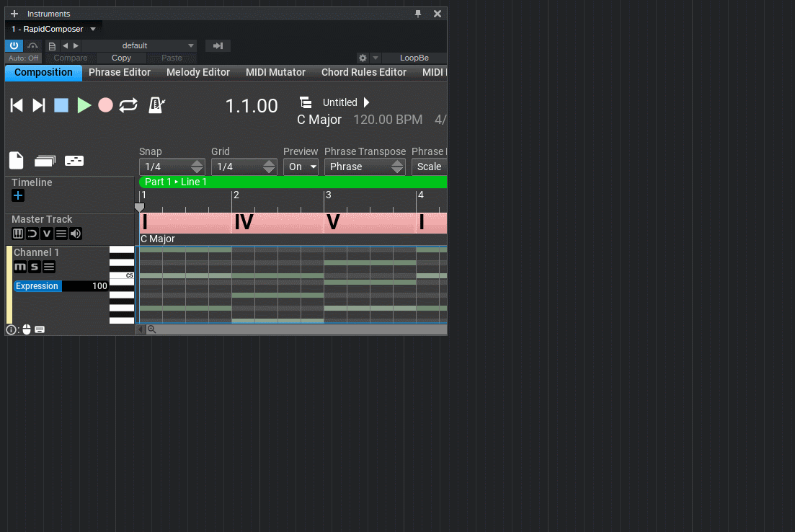Jump to start with the rewind button
Viewport: 795px width, 532px height.
(x=17, y=105)
